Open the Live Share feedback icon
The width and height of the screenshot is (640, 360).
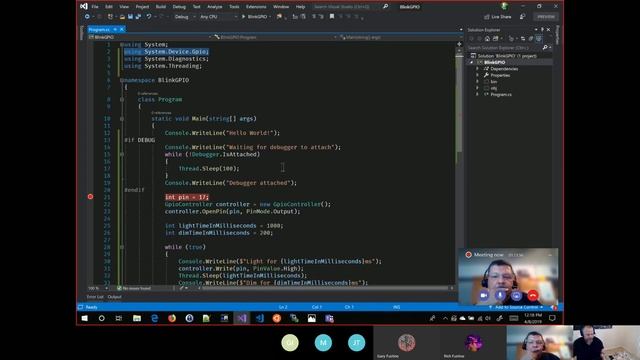click(x=522, y=17)
